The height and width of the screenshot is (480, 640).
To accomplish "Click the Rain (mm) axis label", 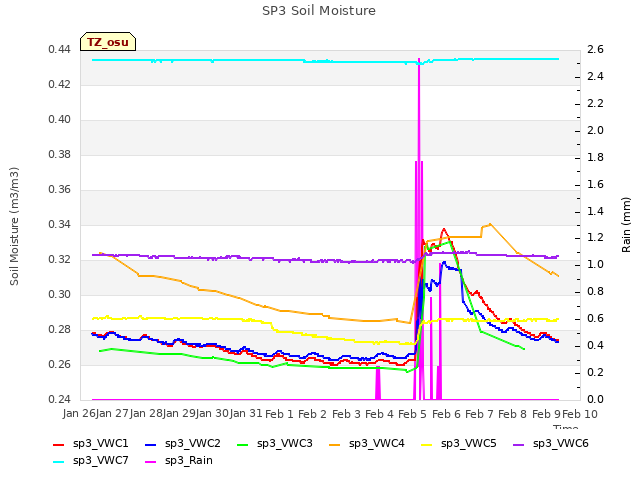I will pos(626,225).
